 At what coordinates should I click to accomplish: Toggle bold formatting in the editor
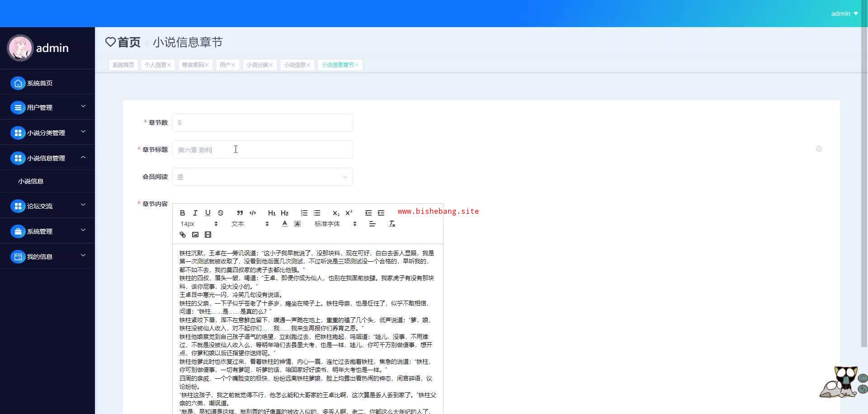(x=183, y=213)
